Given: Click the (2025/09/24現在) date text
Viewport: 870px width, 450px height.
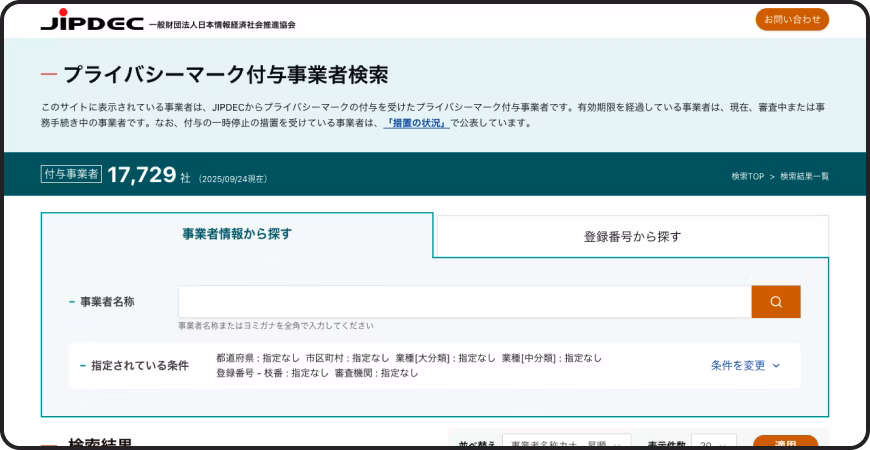Looking at the screenshot, I should click(x=232, y=179).
